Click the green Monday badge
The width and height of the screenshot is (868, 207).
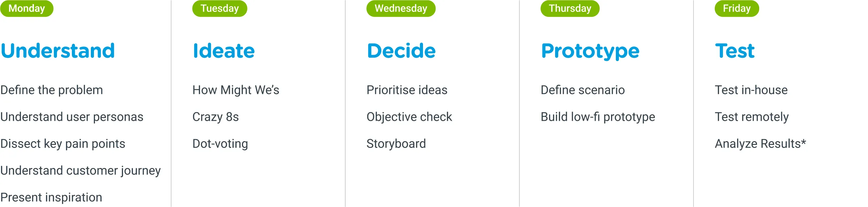click(26, 8)
